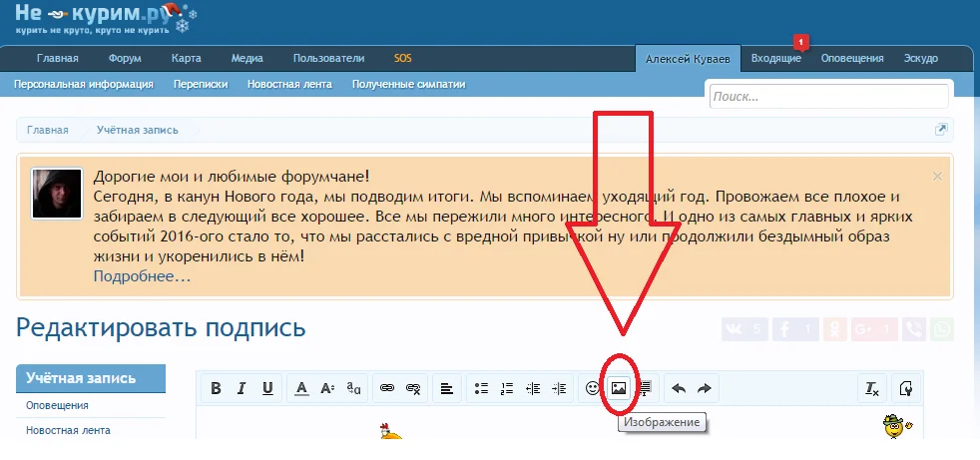Open the font family dropdown
This screenshot has height=460, width=980.
[353, 388]
